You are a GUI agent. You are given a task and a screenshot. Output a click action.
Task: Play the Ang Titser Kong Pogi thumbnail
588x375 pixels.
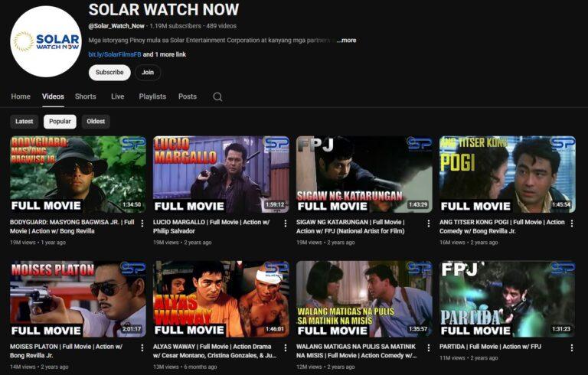508,174
